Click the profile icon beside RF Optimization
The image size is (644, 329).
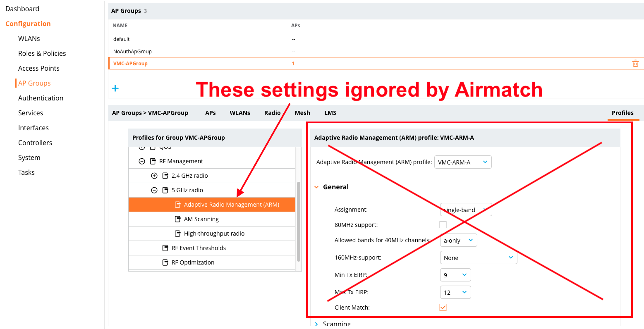coord(165,262)
